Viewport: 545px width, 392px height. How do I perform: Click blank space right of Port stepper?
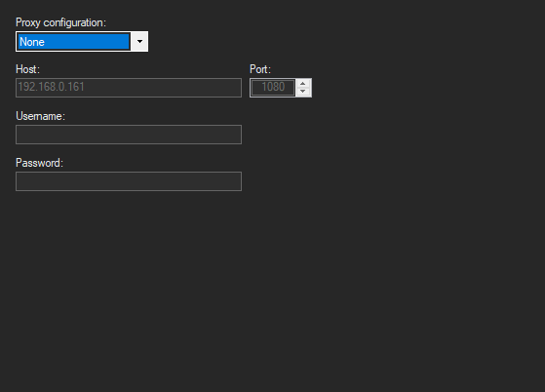[x=417, y=88]
